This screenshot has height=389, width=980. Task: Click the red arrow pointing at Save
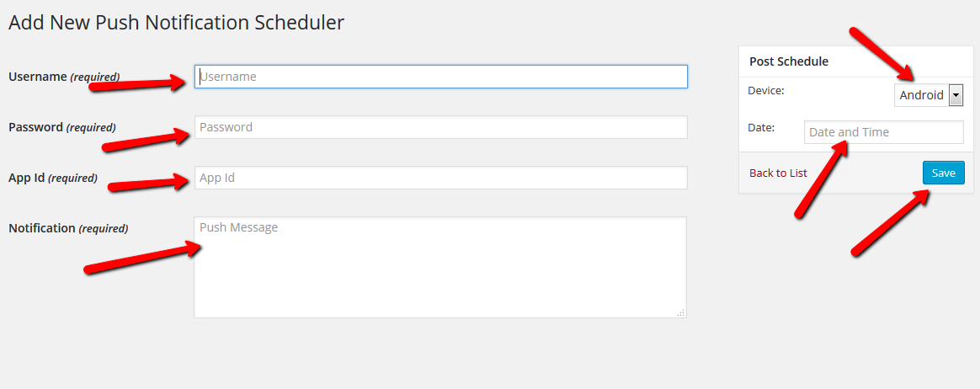[x=890, y=223]
